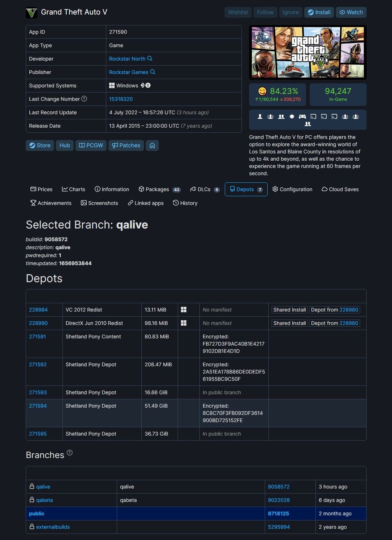Open depot 271592 link
The image size is (392, 540).
[38, 364]
